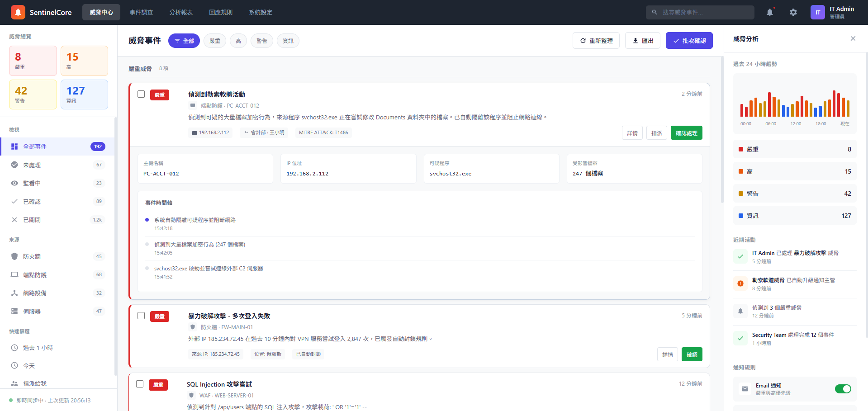This screenshot has width=868, height=411.
Task: Click the 批次確認 button
Action: click(x=689, y=41)
